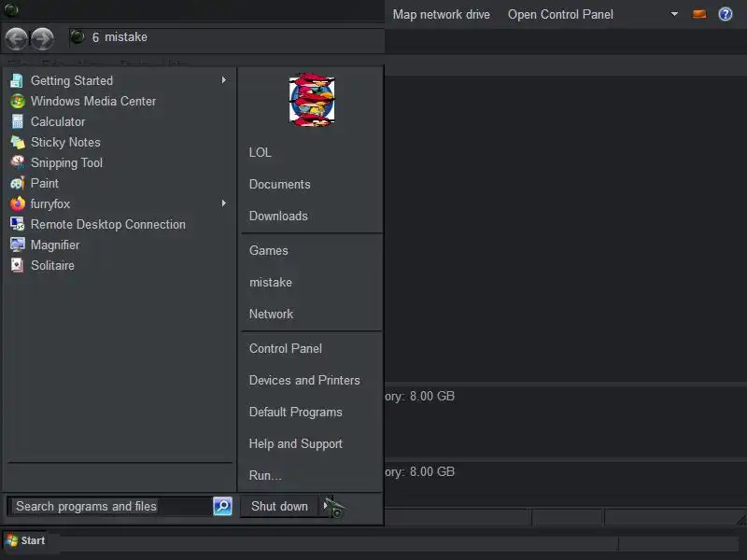Open Games from Start menu

click(x=268, y=250)
